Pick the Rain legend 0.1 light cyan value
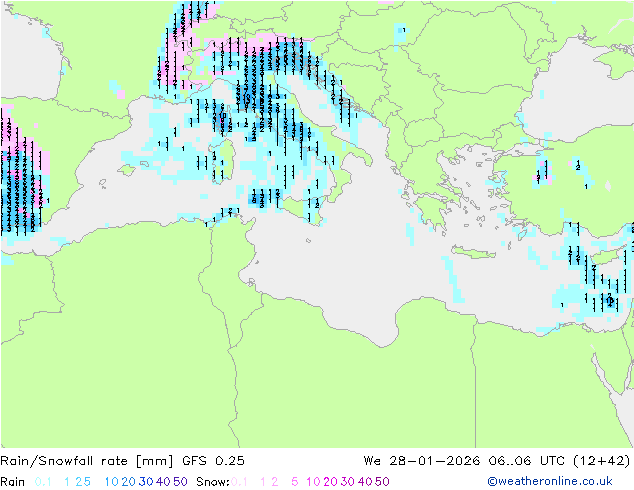This screenshot has width=634, height=490. 43,482
